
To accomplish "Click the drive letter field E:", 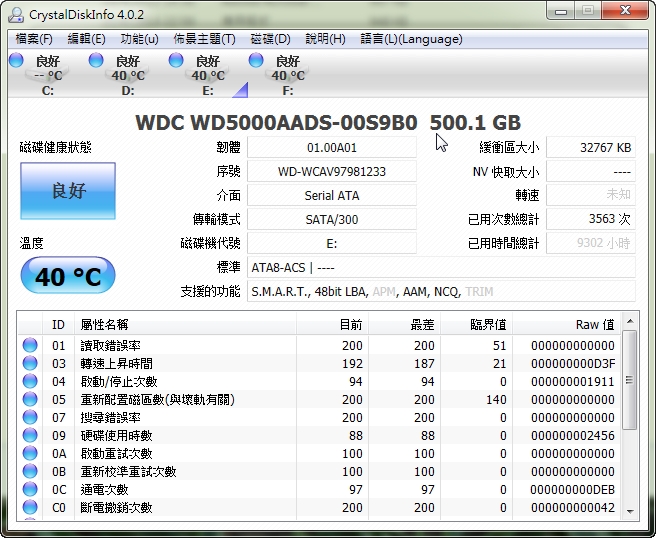I will click(332, 243).
